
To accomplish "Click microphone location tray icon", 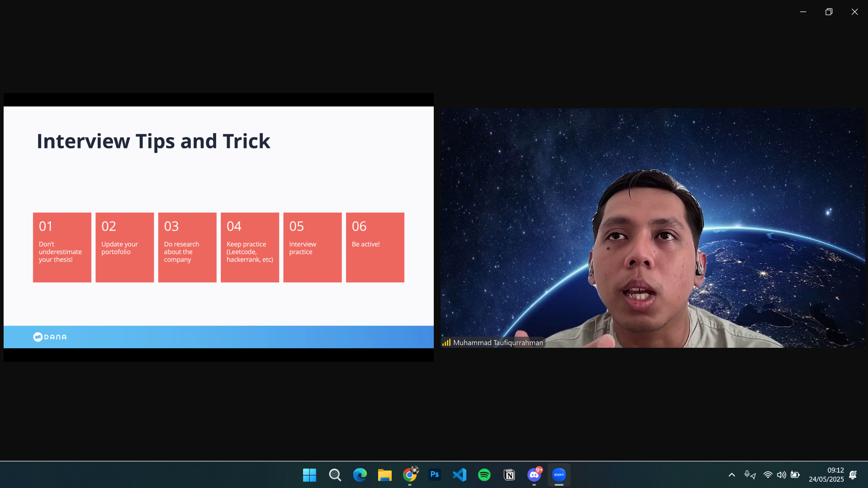I will pos(750,475).
